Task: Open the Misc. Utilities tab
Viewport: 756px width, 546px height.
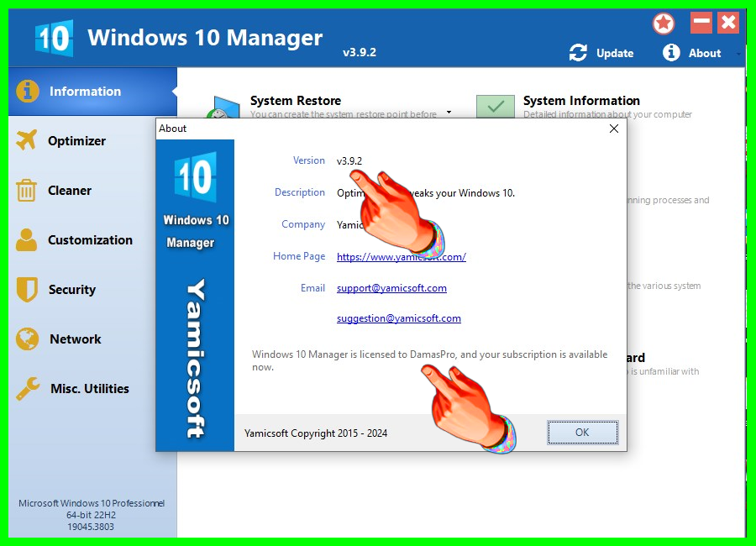Action: [x=90, y=388]
